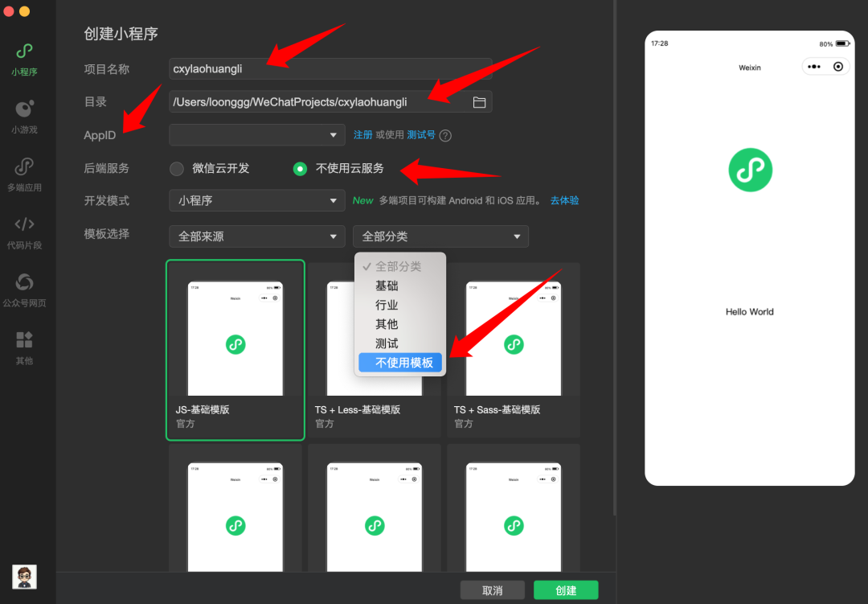Choose 其他 in the category menu
Image resolution: width=868 pixels, height=604 pixels.
(x=399, y=324)
